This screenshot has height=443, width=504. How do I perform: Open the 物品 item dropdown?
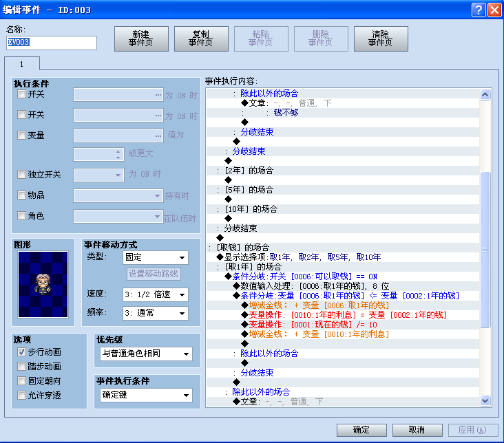click(x=118, y=195)
